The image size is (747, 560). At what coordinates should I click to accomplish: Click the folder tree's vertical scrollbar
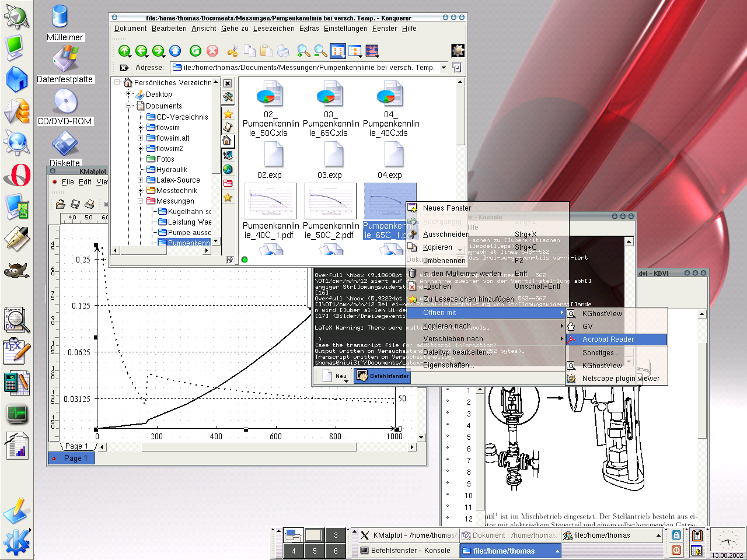(x=216, y=161)
